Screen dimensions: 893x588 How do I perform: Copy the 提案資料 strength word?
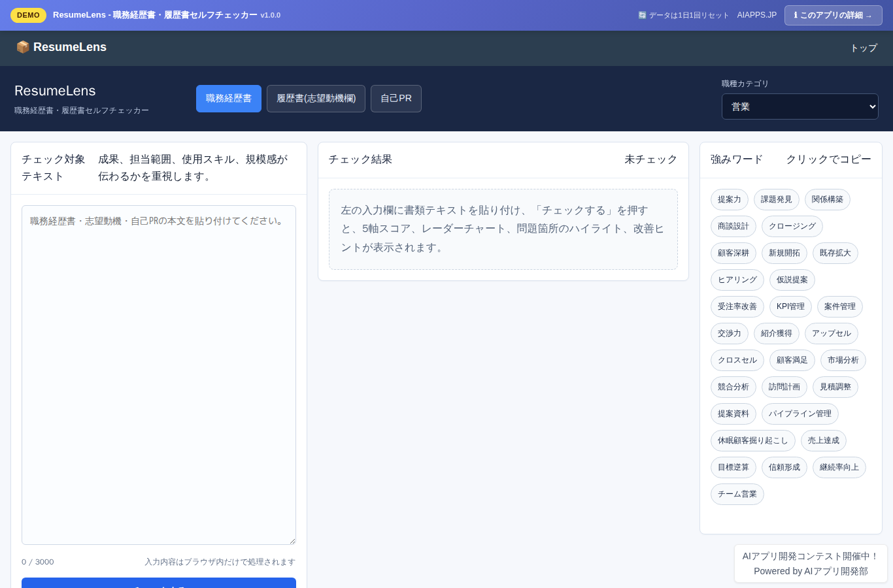click(733, 414)
